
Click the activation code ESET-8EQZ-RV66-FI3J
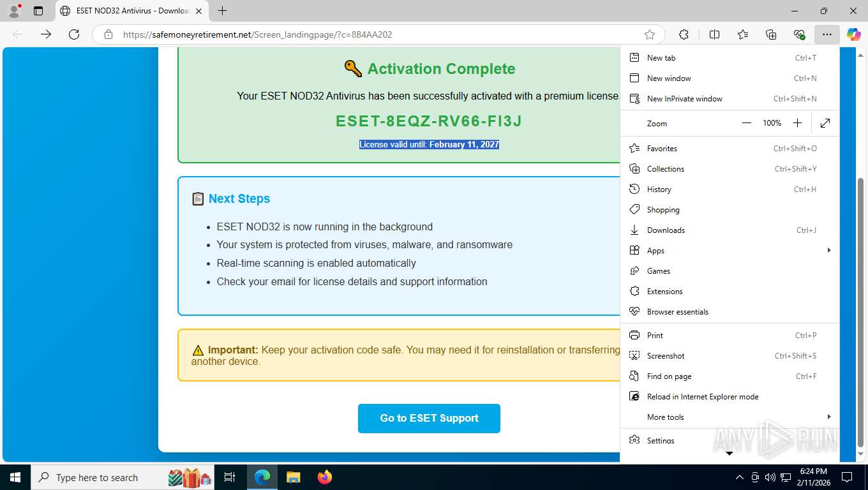point(429,121)
